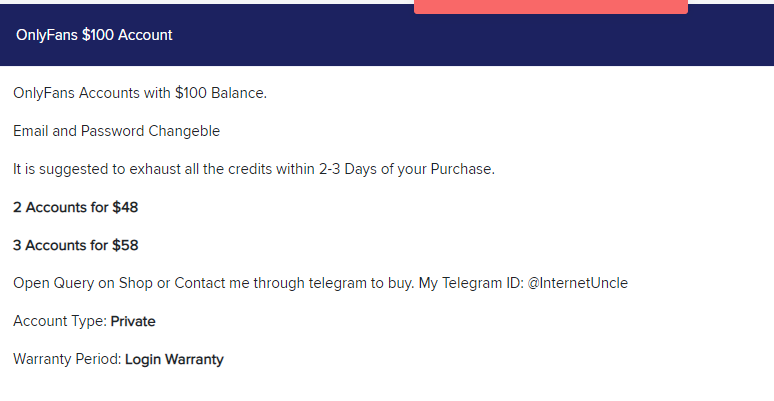Screen dimensions: 774x401
Task: Click the "My Telegram ID:" label
Action: pyautogui.click(x=470, y=283)
